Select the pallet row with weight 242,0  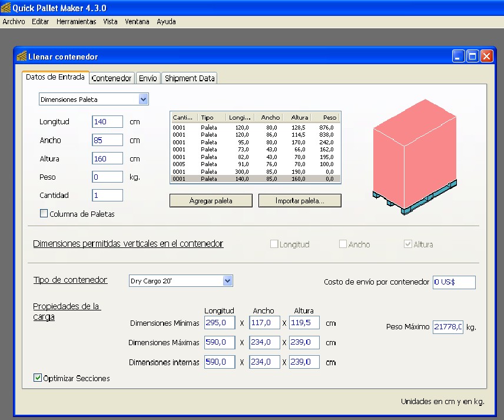[x=255, y=142]
